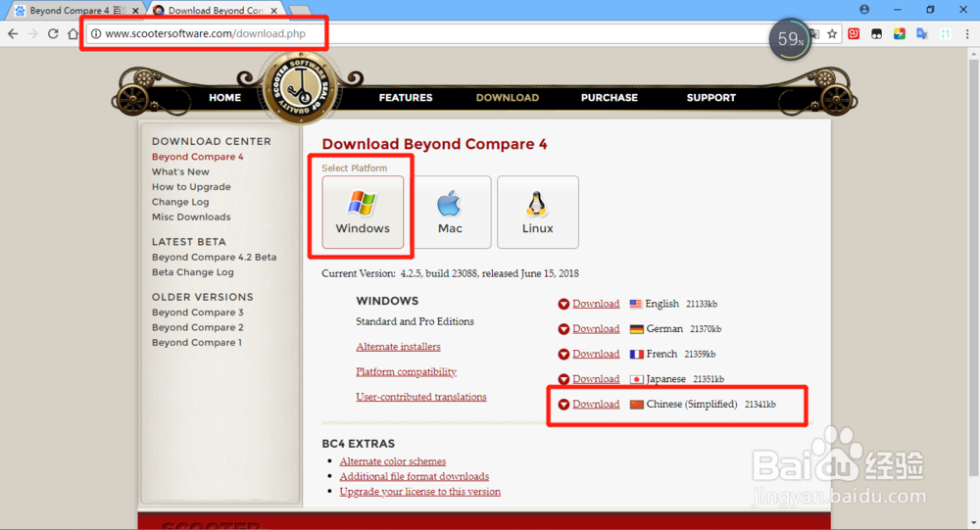Image resolution: width=980 pixels, height=530 pixels.
Task: Click the Download link for German
Action: [x=596, y=329]
